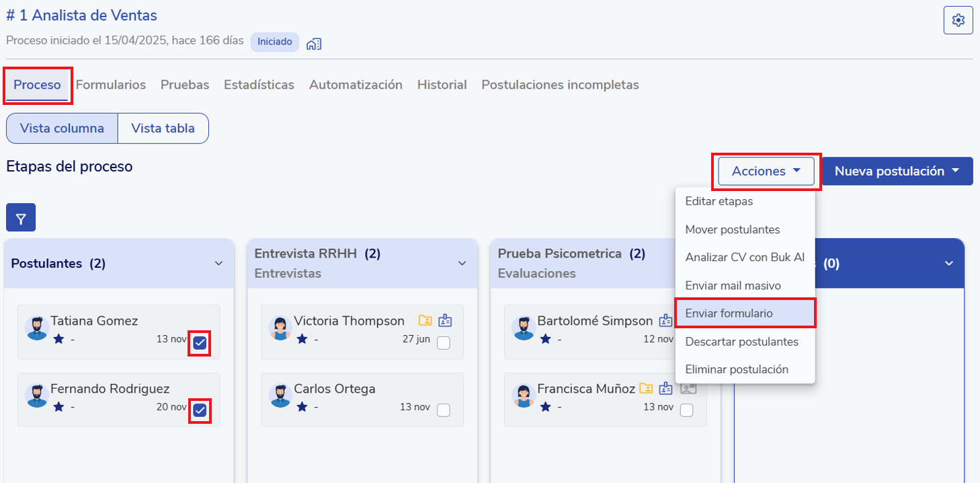This screenshot has width=980, height=483.
Task: Uncheck Tatiana Gomez's selection checkbox
Action: [x=200, y=344]
